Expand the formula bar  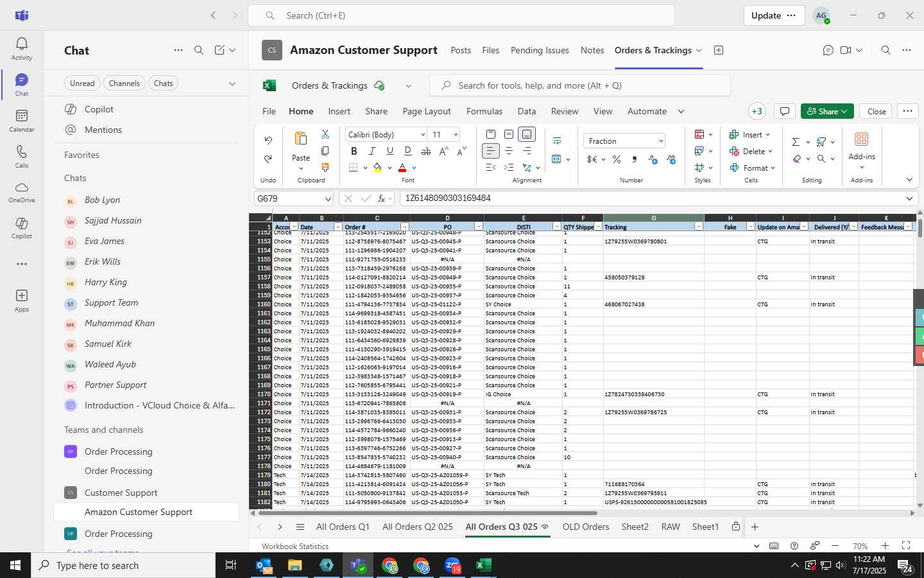pyautogui.click(x=909, y=198)
